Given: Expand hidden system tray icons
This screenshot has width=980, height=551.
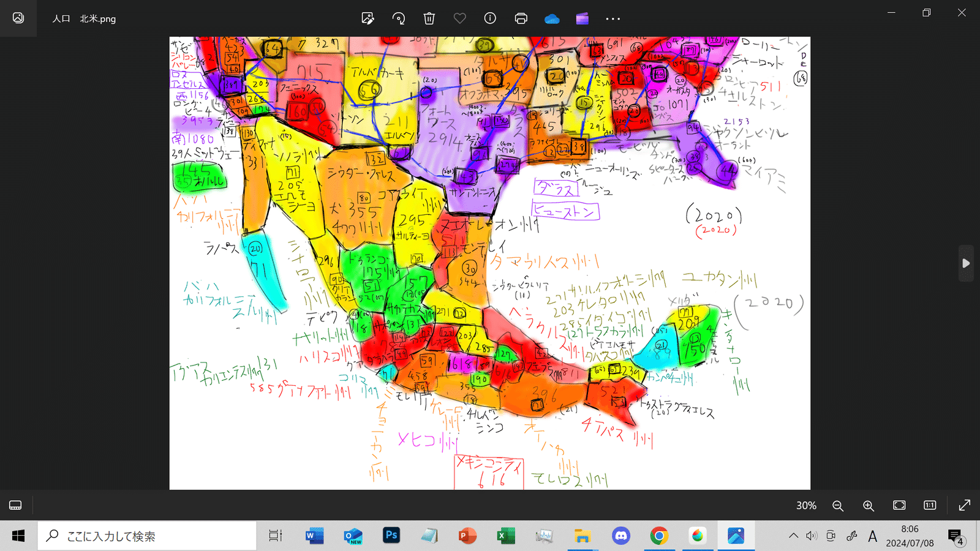Looking at the screenshot, I should click(x=793, y=536).
